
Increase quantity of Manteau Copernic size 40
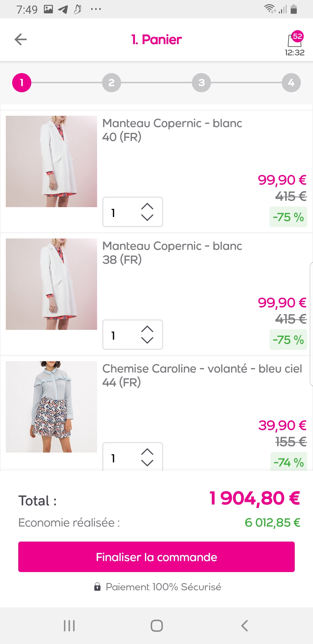147,206
